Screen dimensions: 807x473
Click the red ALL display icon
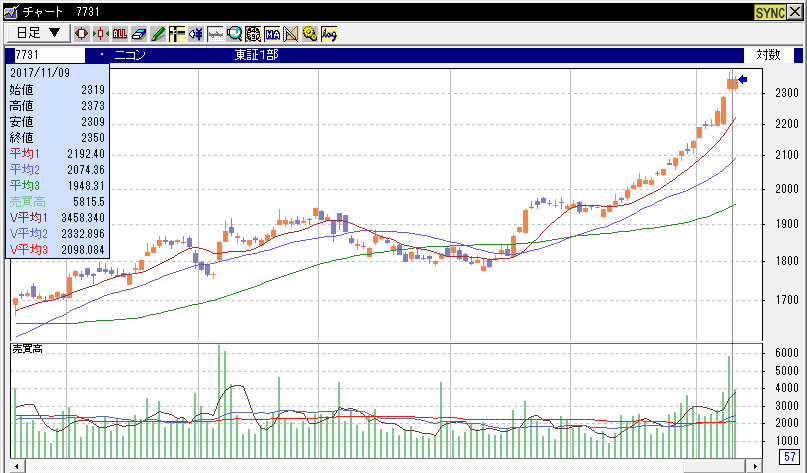coord(120,33)
